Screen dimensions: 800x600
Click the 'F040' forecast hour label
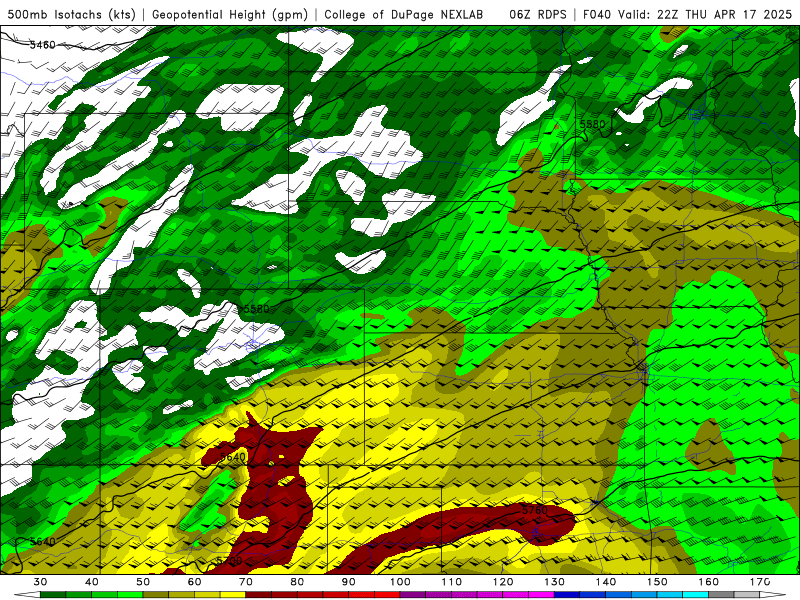click(597, 14)
